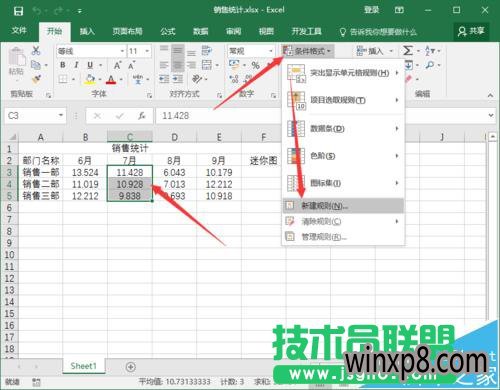Click the Sheet1 tab

pyautogui.click(x=84, y=366)
